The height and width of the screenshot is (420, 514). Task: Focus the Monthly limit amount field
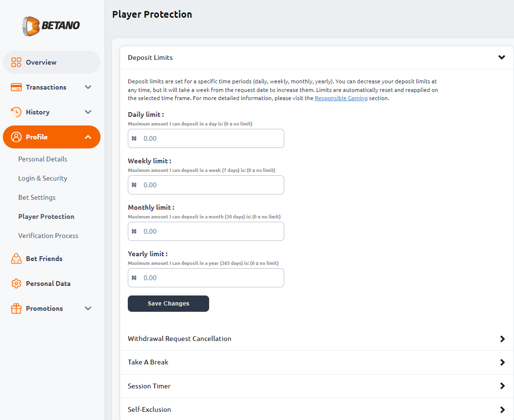coord(206,231)
